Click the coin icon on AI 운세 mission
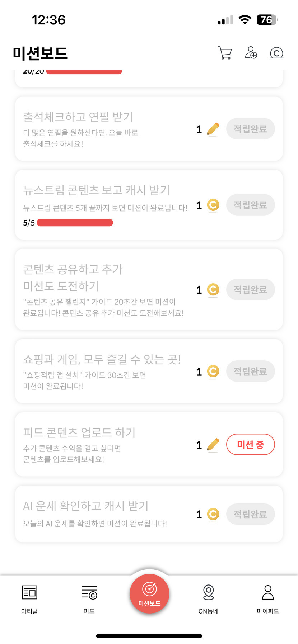298x644 pixels. click(x=213, y=514)
